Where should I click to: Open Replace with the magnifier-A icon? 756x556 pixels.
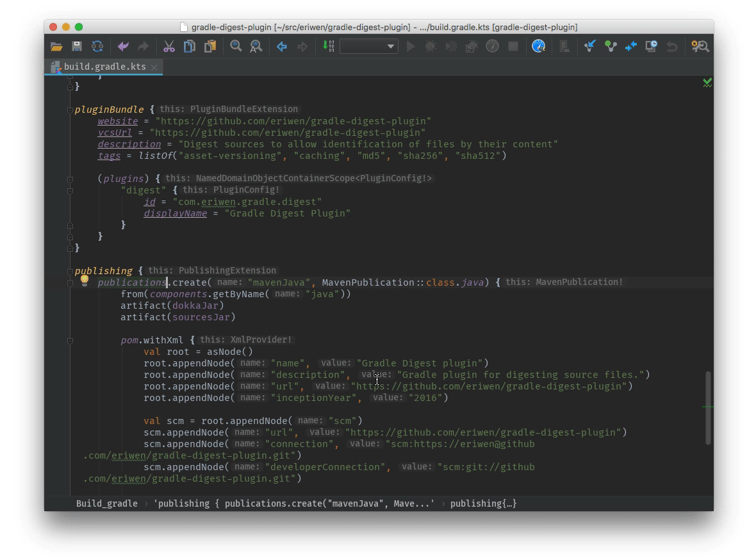click(x=256, y=46)
